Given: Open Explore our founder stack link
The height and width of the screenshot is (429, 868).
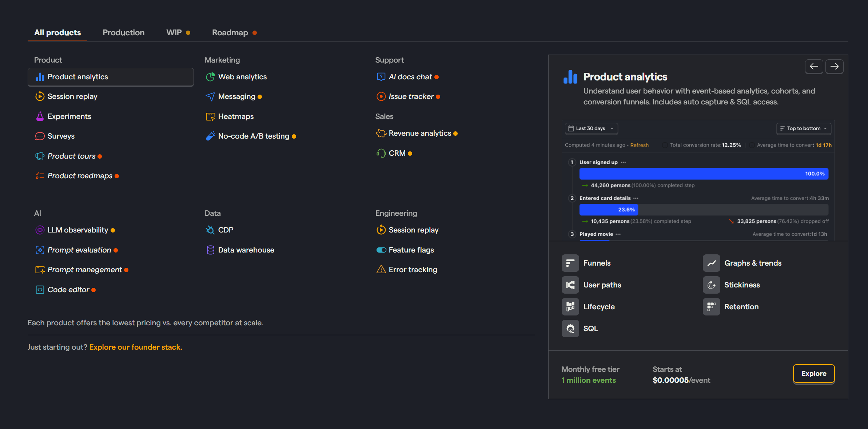Looking at the screenshot, I should coord(136,347).
